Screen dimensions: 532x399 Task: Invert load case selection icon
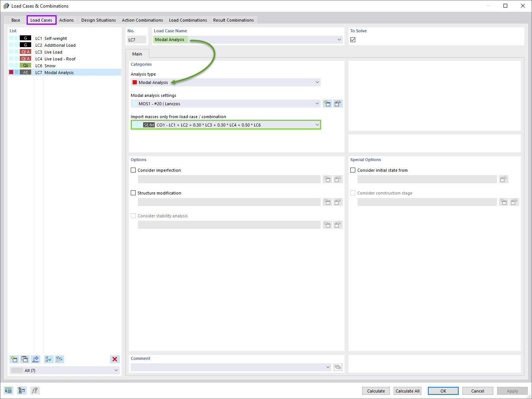tap(59, 359)
